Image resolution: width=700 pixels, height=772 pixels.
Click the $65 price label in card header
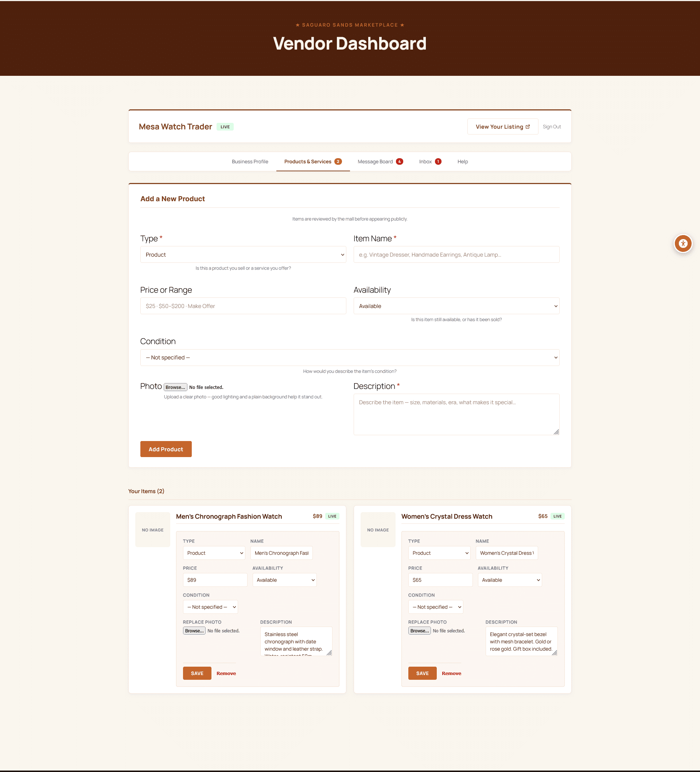(542, 516)
